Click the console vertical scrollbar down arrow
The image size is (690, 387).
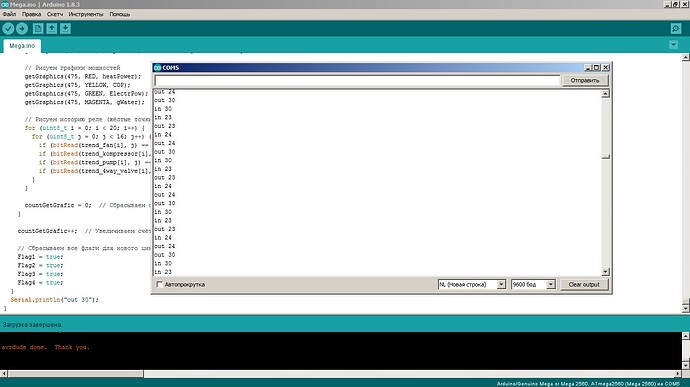(x=686, y=365)
